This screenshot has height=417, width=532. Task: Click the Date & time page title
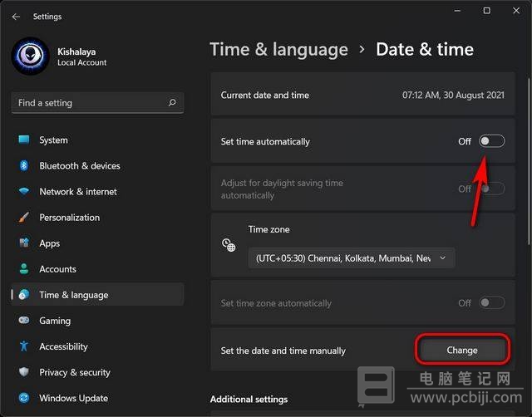pyautogui.click(x=425, y=50)
